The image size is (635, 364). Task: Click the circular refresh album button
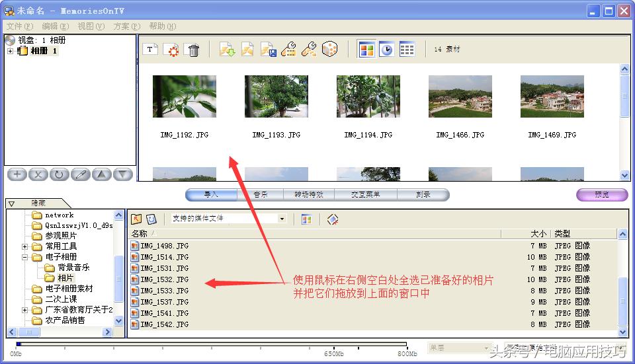tap(59, 174)
